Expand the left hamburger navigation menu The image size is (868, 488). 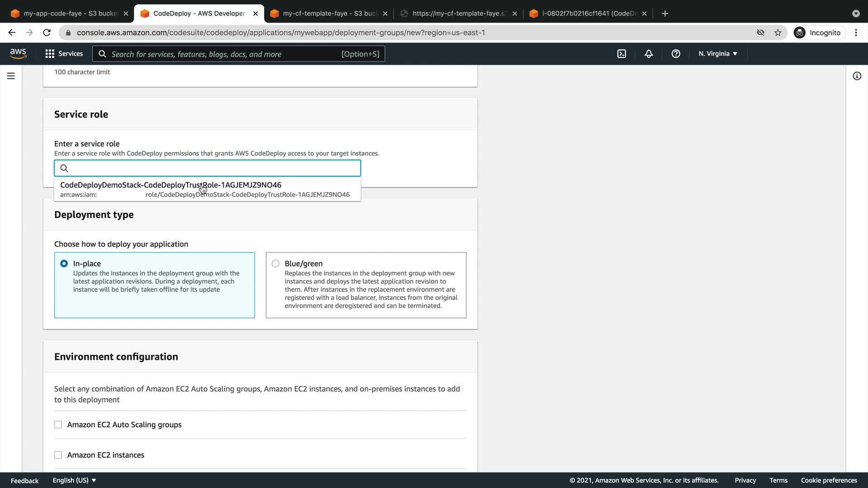11,76
